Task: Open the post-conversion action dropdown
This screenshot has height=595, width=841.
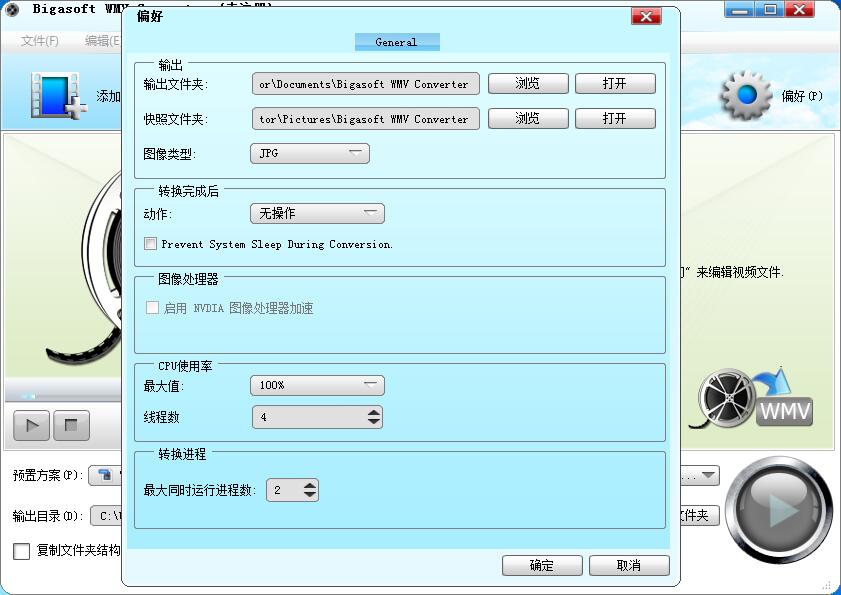Action: [318, 214]
